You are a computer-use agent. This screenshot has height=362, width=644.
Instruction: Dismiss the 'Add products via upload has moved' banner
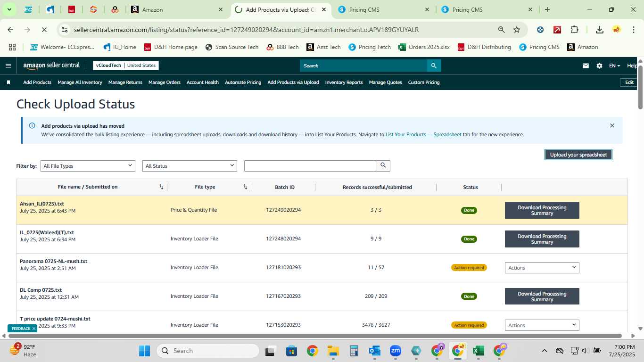pos(612,125)
